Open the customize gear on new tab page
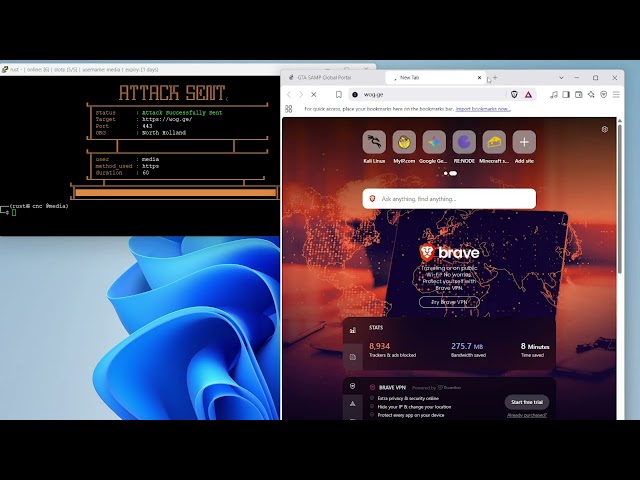Viewport: 640px width, 480px height. [x=605, y=129]
